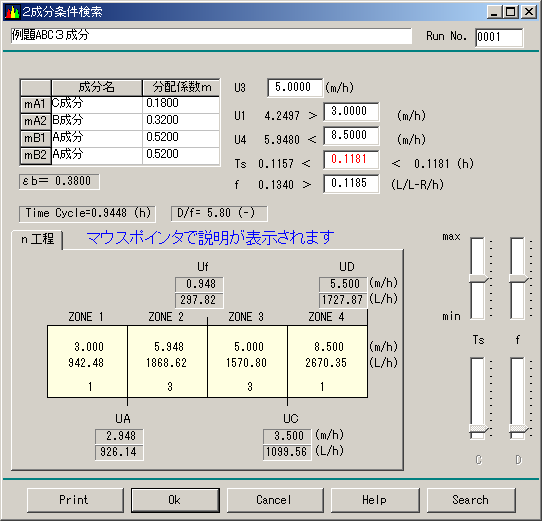542x521 pixels.
Task: Click the U4 input field 8.5000
Action: pyautogui.click(x=351, y=136)
